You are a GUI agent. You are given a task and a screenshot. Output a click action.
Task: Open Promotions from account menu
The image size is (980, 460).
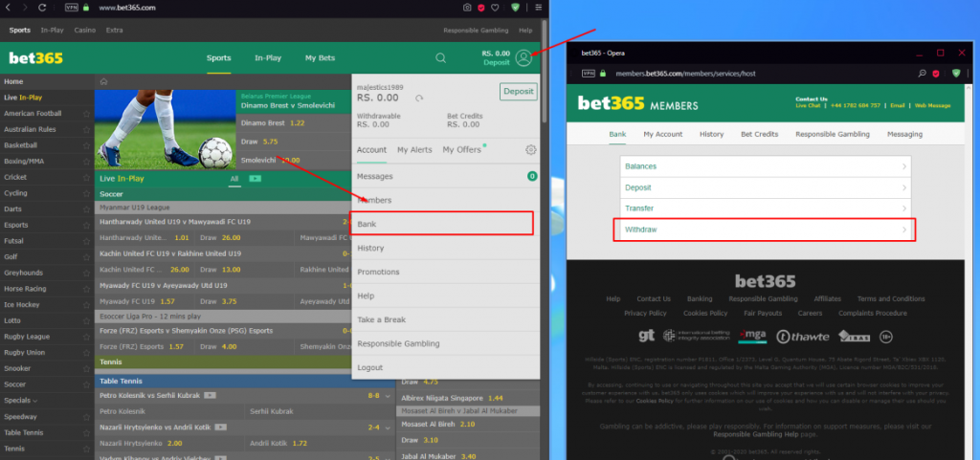click(446, 273)
